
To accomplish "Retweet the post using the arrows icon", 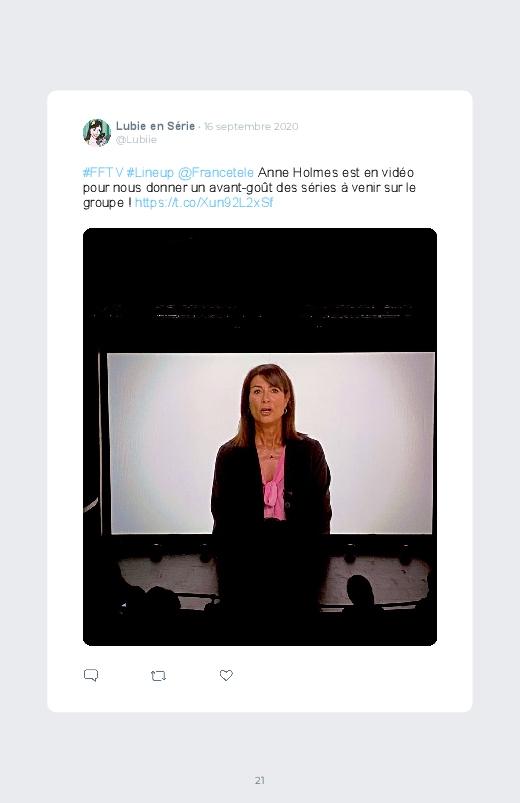I will click(158, 676).
